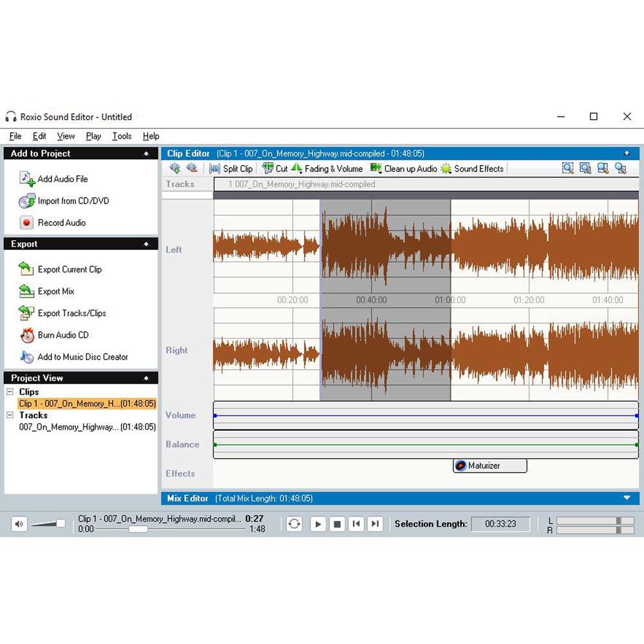Enable loop playback mode
The image size is (644, 644).
pos(294,524)
